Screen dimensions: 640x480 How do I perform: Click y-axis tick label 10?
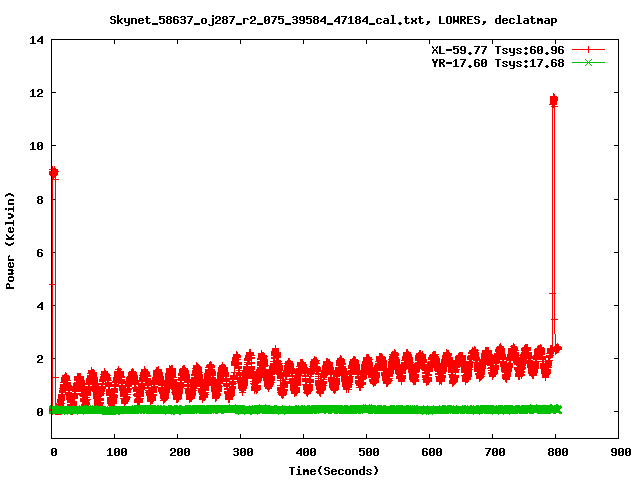36,146
